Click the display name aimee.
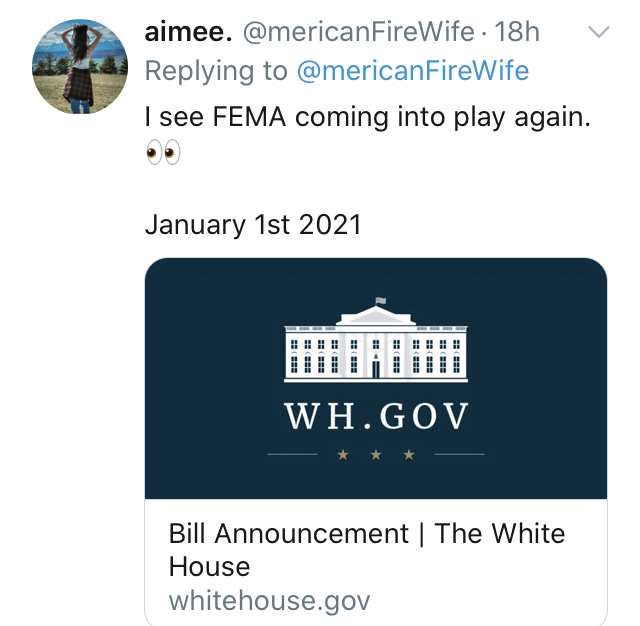The height and width of the screenshot is (626, 640). click(x=188, y=32)
